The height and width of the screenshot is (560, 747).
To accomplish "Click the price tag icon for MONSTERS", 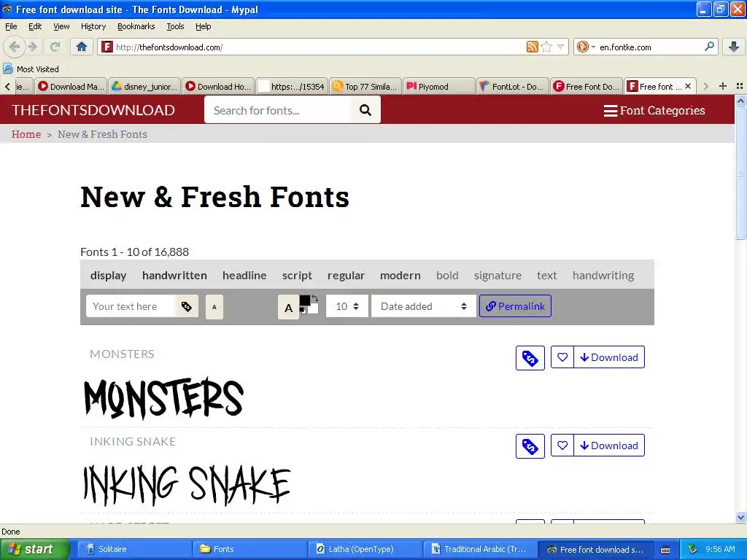I will click(530, 357).
